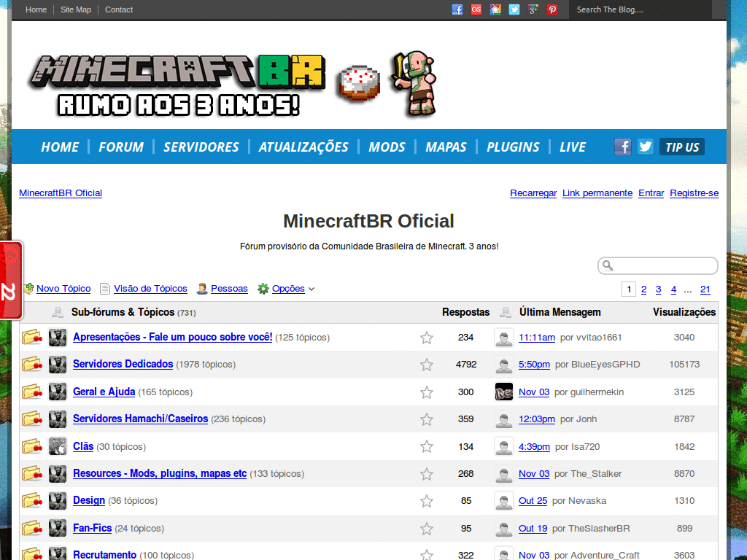Viewport: 747px width, 560px height.
Task: Click the folder icon for Apresentações row
Action: tap(32, 337)
